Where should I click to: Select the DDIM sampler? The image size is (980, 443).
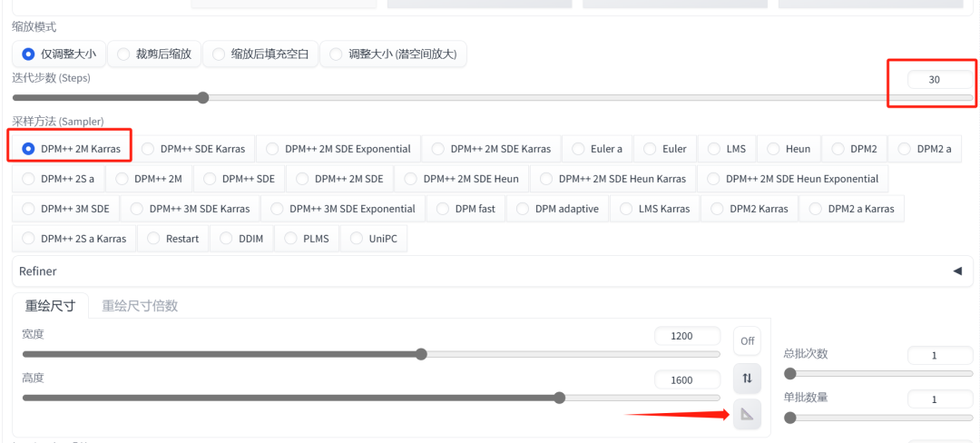coord(241,239)
